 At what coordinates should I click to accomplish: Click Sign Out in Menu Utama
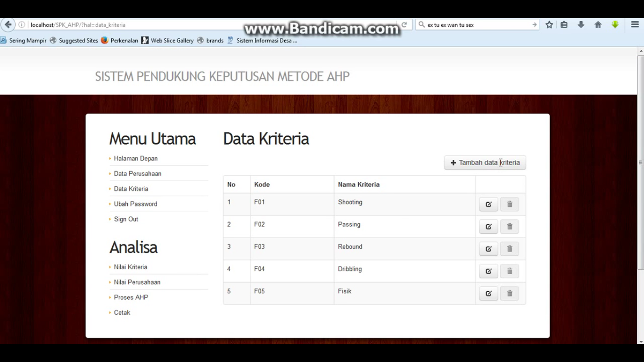point(126,219)
